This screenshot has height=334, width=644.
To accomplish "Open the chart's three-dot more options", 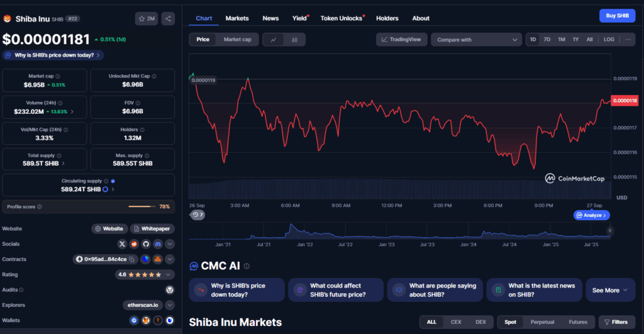I will click(628, 40).
